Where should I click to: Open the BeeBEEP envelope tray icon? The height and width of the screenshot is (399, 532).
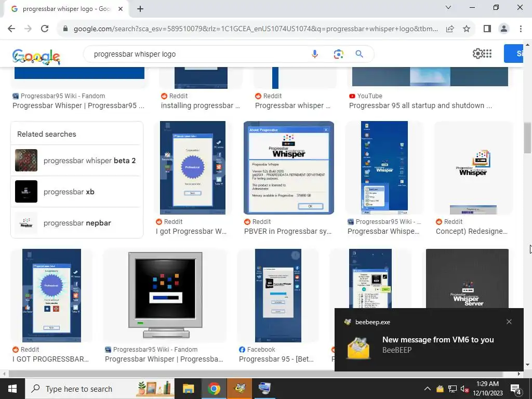[440, 389]
